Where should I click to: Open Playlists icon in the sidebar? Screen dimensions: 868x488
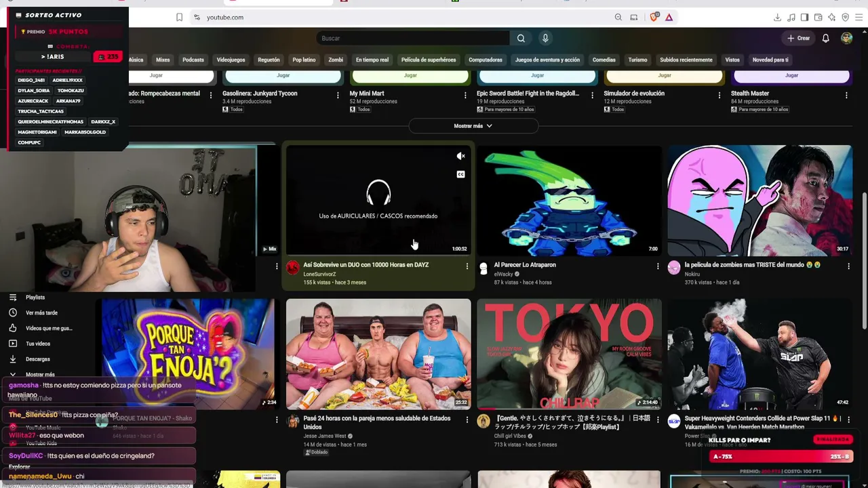point(12,297)
